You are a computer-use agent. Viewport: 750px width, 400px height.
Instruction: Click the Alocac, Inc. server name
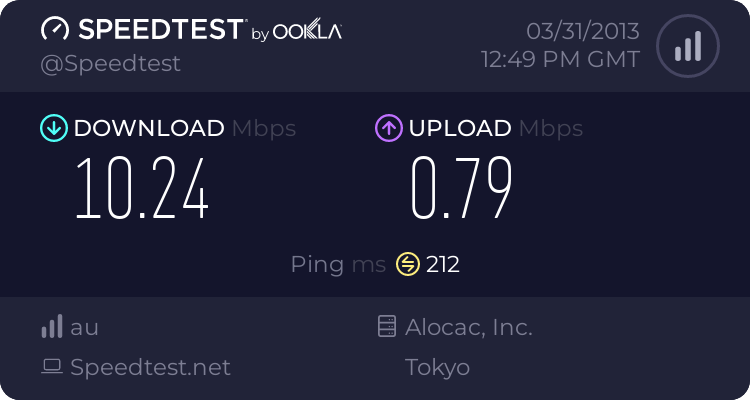[x=469, y=327]
